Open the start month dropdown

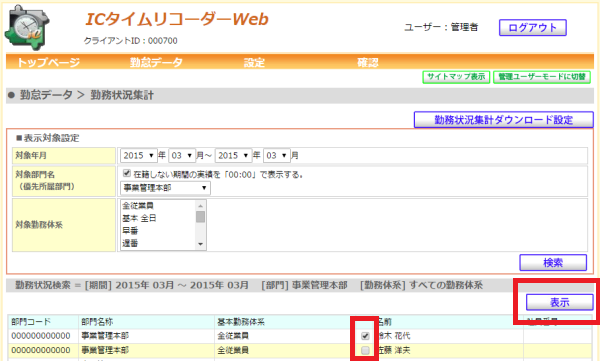[182, 155]
